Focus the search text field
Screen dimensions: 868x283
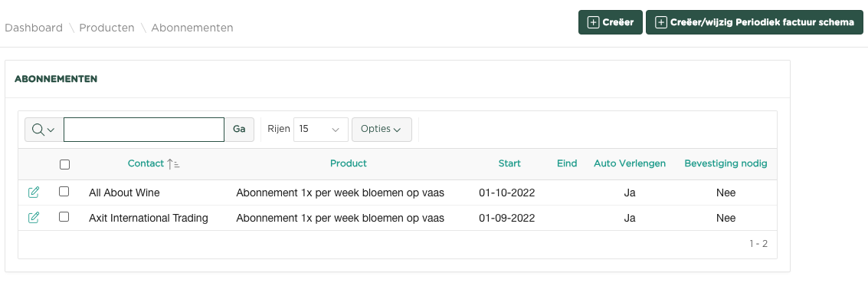click(x=144, y=130)
